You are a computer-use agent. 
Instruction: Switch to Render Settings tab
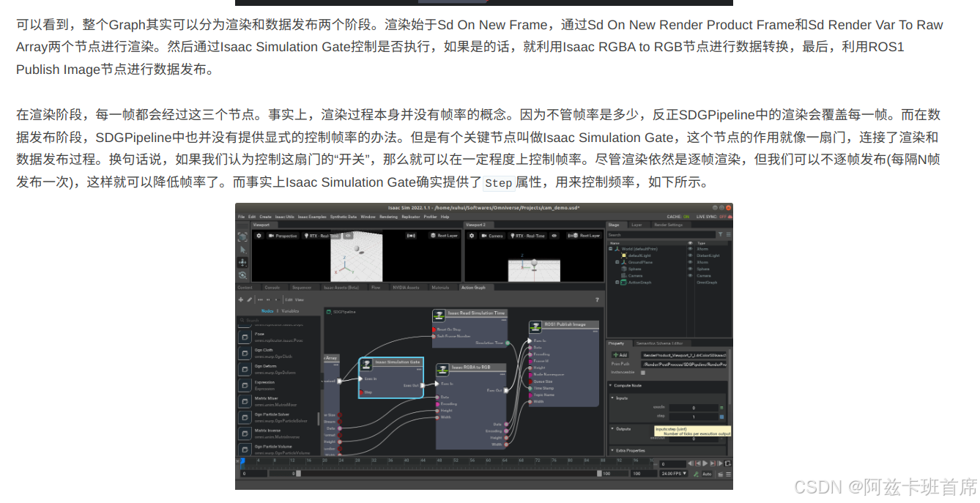[x=669, y=225]
